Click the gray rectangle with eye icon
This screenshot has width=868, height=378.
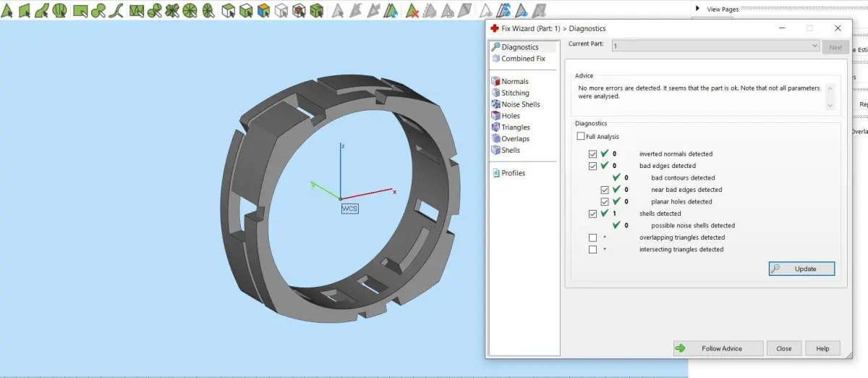[539, 10]
